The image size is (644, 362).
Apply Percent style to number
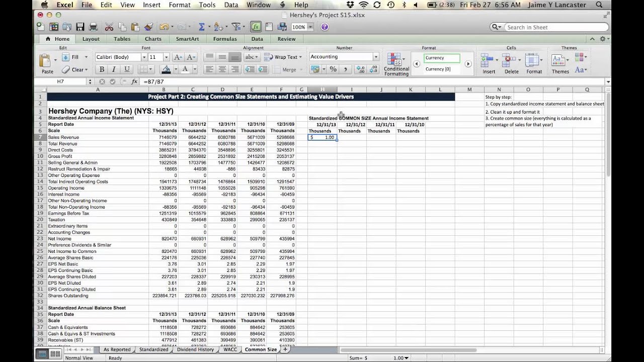333,69
